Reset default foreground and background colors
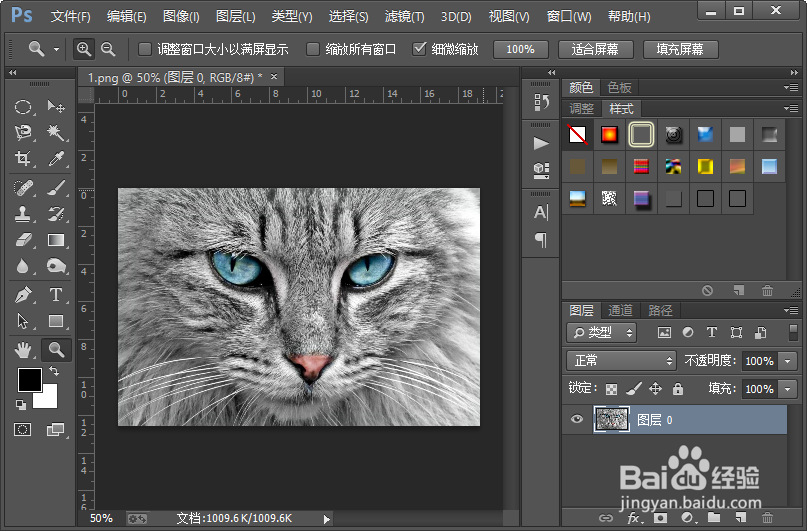Screen dimensions: 807x531 tap(21, 405)
